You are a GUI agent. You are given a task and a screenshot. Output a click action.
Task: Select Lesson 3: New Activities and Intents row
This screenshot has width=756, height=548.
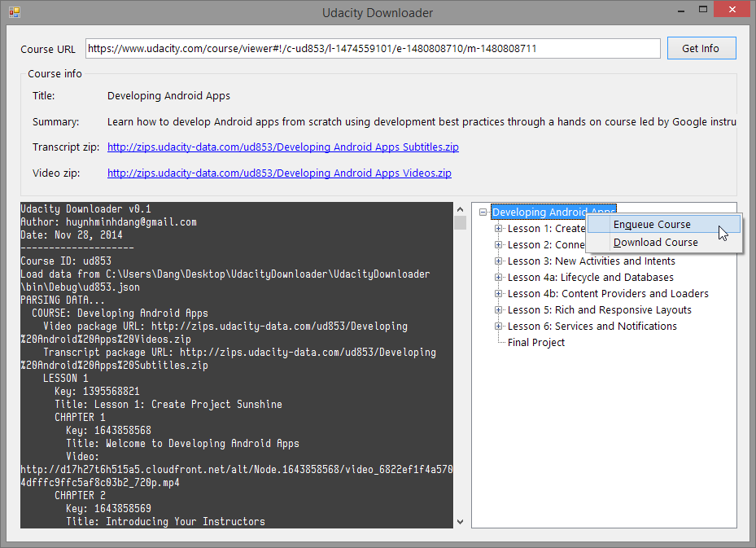[591, 261]
